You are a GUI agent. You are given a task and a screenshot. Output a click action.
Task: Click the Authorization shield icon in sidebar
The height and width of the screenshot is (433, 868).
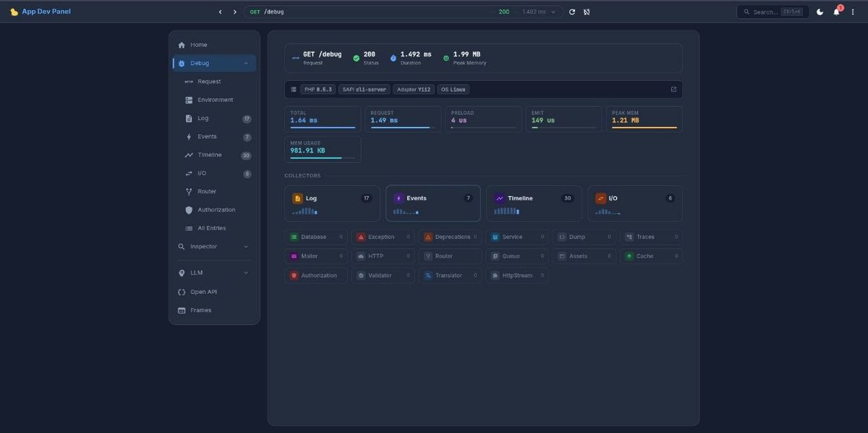189,210
